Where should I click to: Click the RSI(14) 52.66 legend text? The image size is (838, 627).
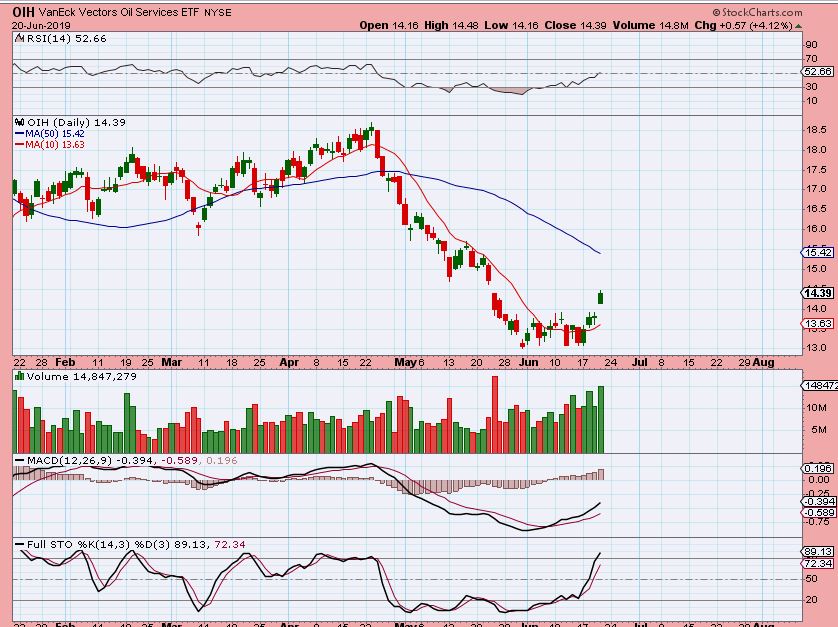[66, 38]
